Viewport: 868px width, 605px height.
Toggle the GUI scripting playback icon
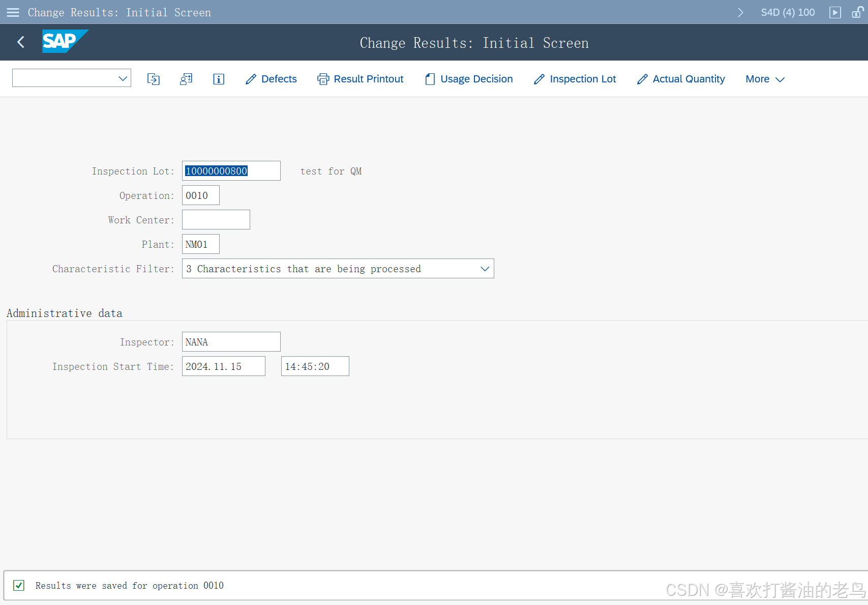point(835,12)
